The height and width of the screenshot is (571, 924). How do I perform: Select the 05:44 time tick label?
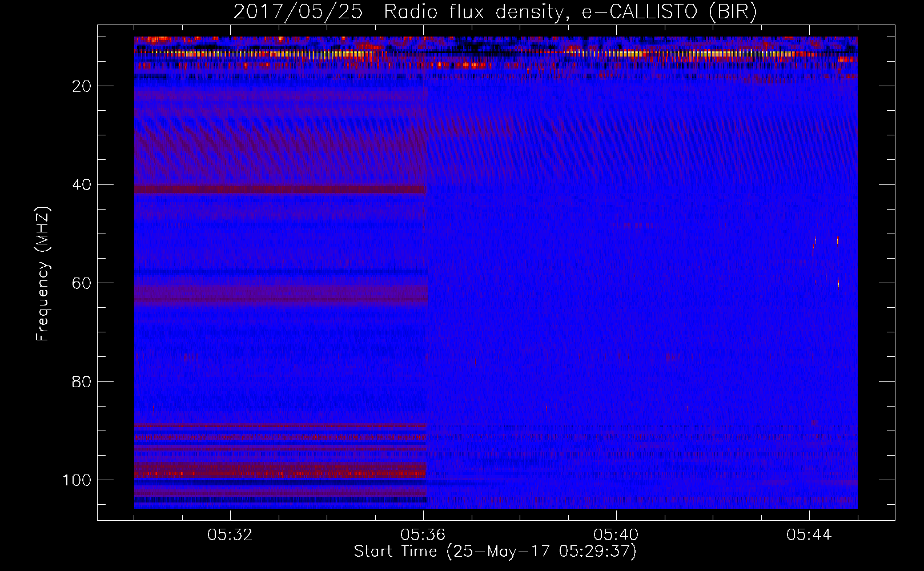[809, 535]
